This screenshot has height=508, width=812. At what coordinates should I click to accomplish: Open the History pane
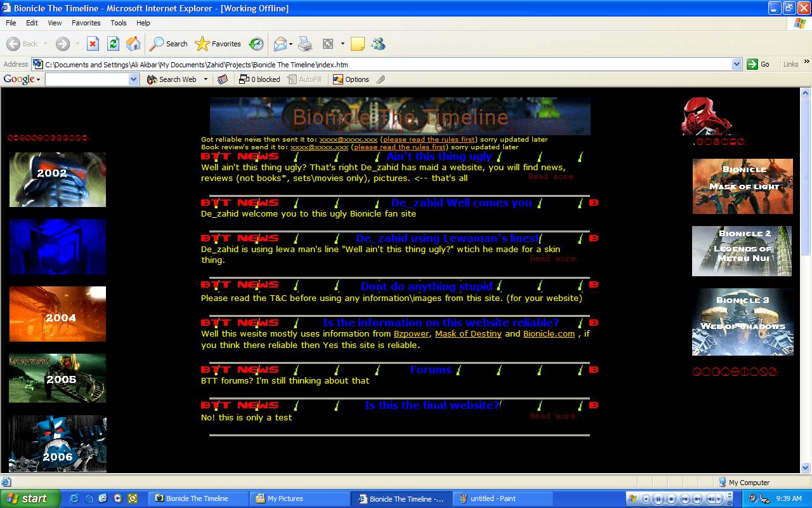pyautogui.click(x=256, y=44)
